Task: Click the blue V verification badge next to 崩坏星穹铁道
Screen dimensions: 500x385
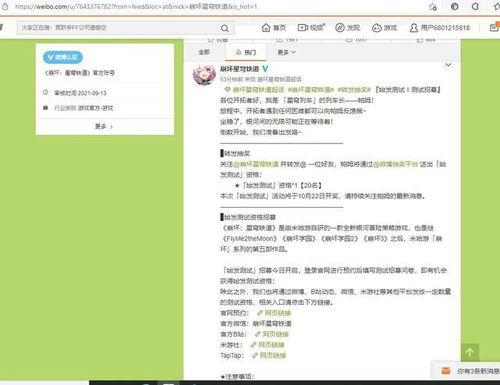Action: pos(265,69)
